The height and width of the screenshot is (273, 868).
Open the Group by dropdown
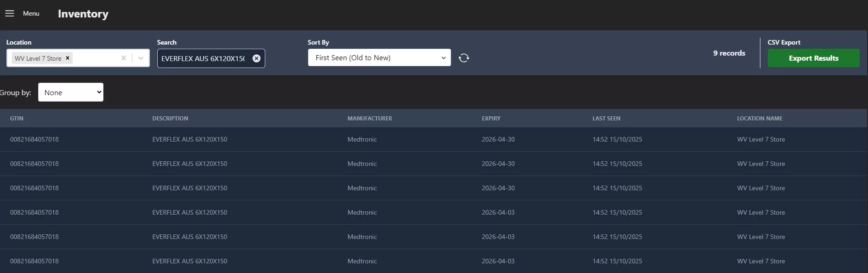tap(71, 92)
